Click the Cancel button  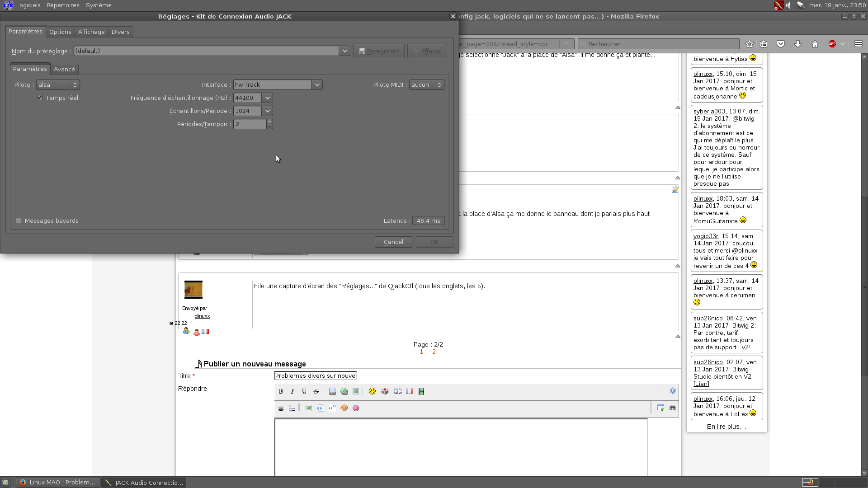[393, 242]
